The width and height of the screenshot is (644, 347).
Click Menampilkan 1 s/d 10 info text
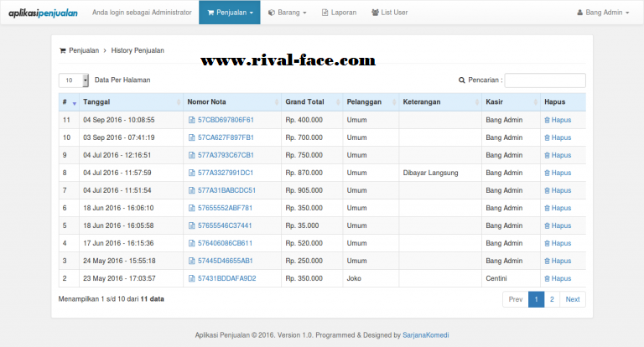(111, 299)
